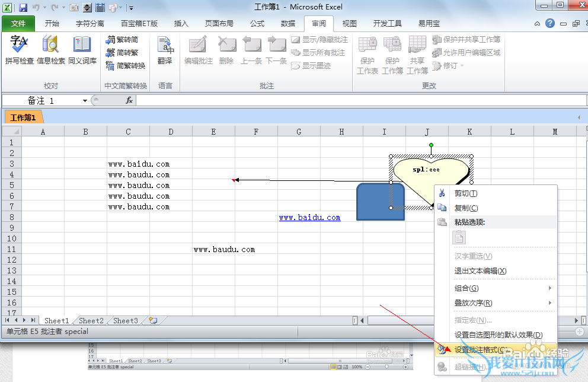The width and height of the screenshot is (588, 382).
Task: Choose 设置批注格式 from context menu
Action: click(x=496, y=350)
